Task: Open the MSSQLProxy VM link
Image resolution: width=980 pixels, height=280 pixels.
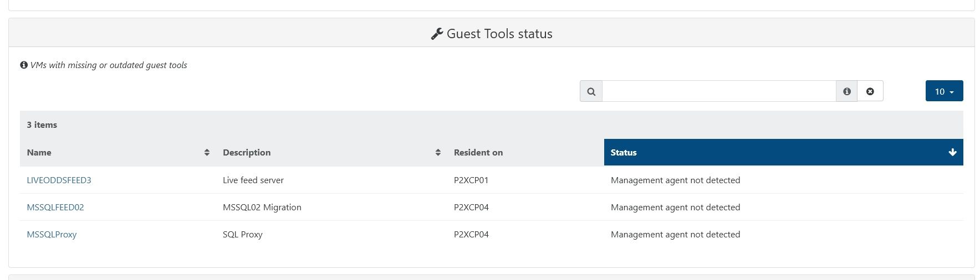Action: tap(52, 235)
